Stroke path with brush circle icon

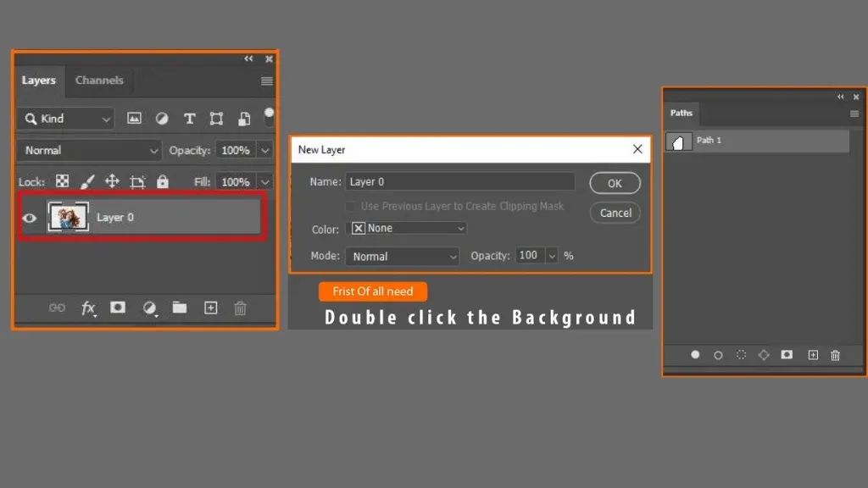point(718,355)
